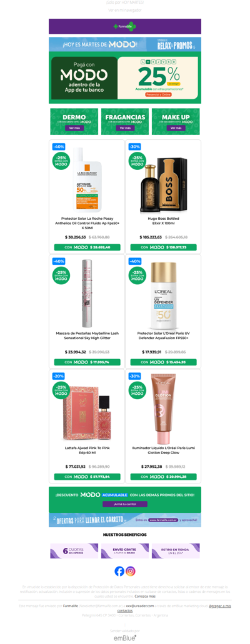
Task: Click 'Ver más' under FRAGANCIAS
Action: coord(125,128)
